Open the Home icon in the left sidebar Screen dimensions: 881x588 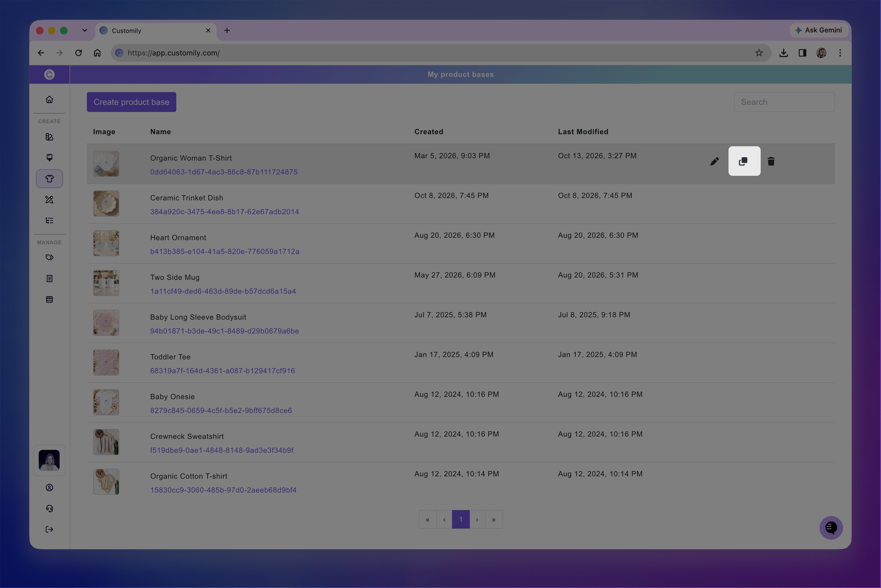click(49, 99)
